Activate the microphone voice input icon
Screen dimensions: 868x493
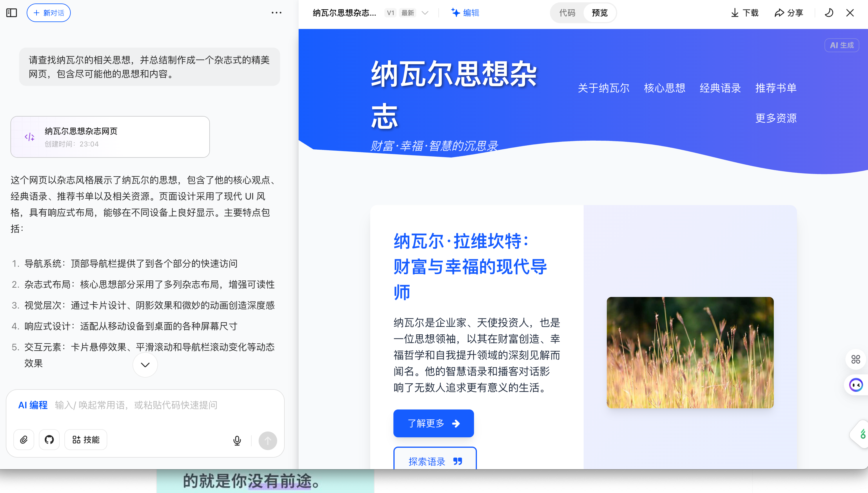(x=237, y=441)
